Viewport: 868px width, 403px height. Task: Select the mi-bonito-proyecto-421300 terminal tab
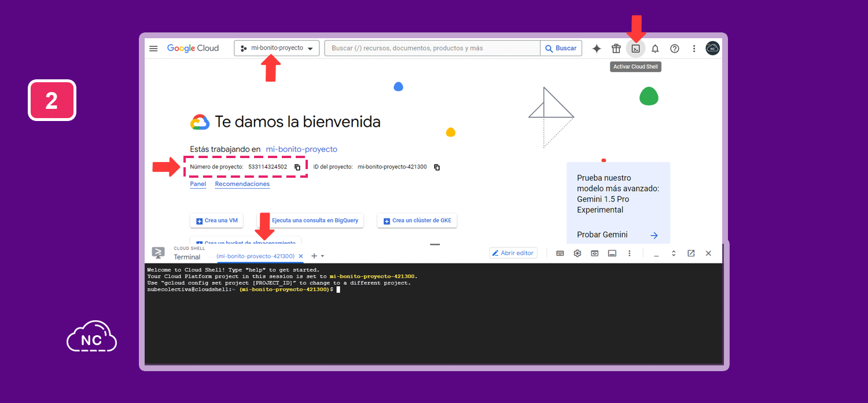[255, 256]
